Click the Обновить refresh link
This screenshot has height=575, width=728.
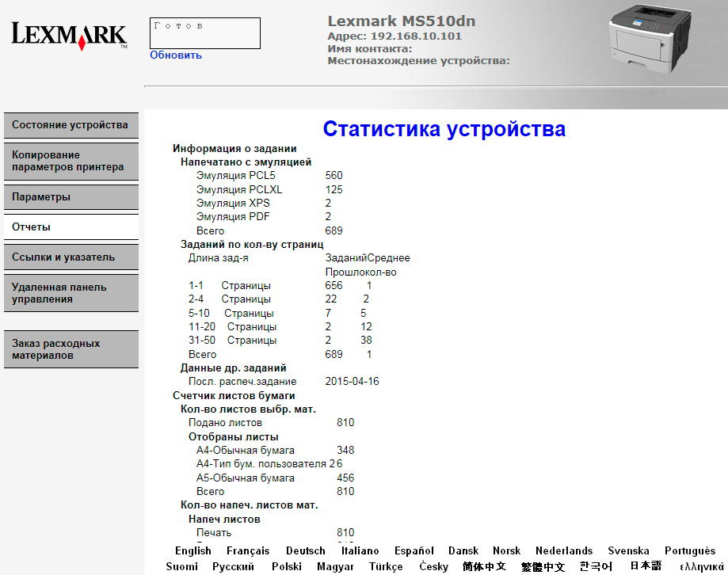[176, 55]
